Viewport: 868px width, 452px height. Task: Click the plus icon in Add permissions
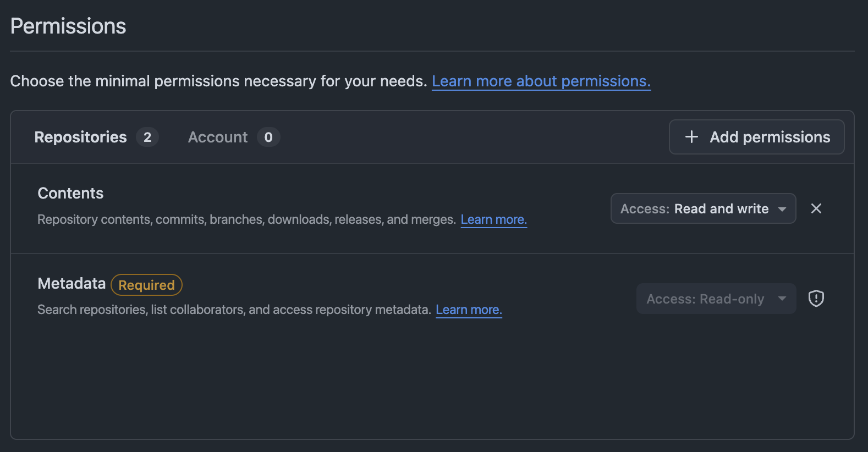click(x=691, y=137)
